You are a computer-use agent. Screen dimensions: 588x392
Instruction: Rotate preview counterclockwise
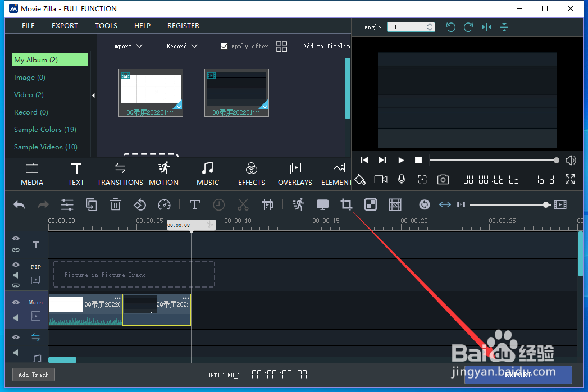(x=450, y=27)
